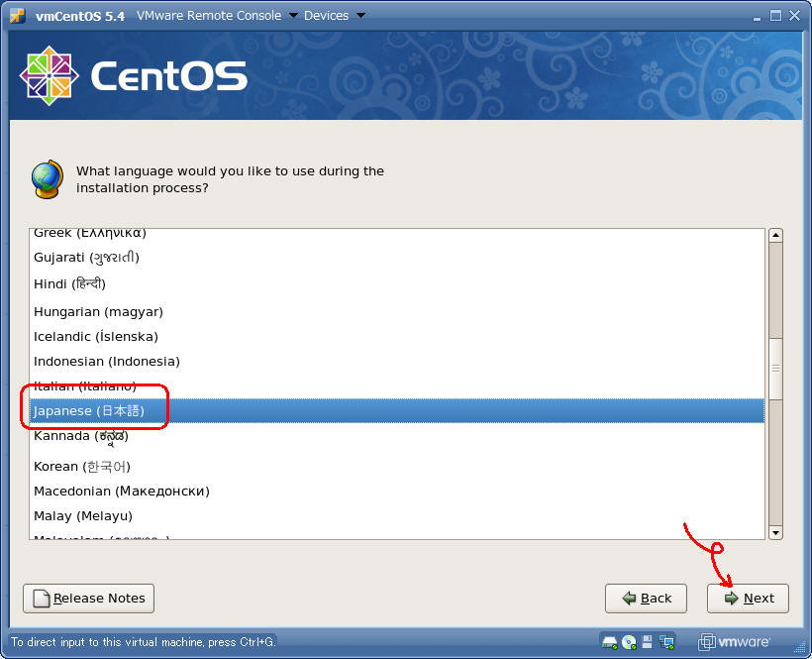Click the VMware app icon in title bar
812x659 pixels.
[x=17, y=15]
